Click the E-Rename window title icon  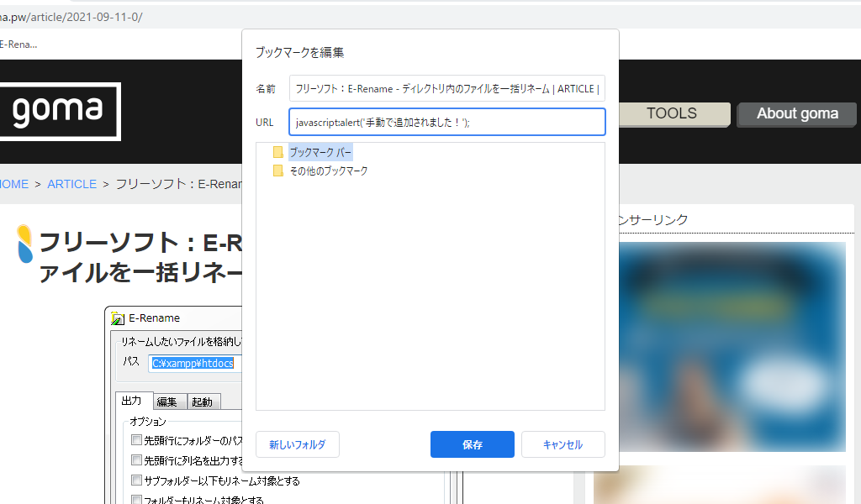tap(118, 318)
